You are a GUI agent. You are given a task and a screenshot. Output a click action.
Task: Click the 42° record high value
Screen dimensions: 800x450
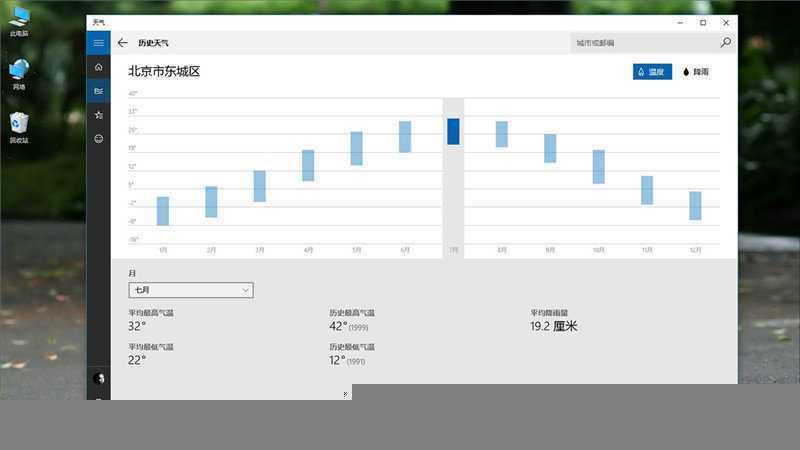pos(338,326)
